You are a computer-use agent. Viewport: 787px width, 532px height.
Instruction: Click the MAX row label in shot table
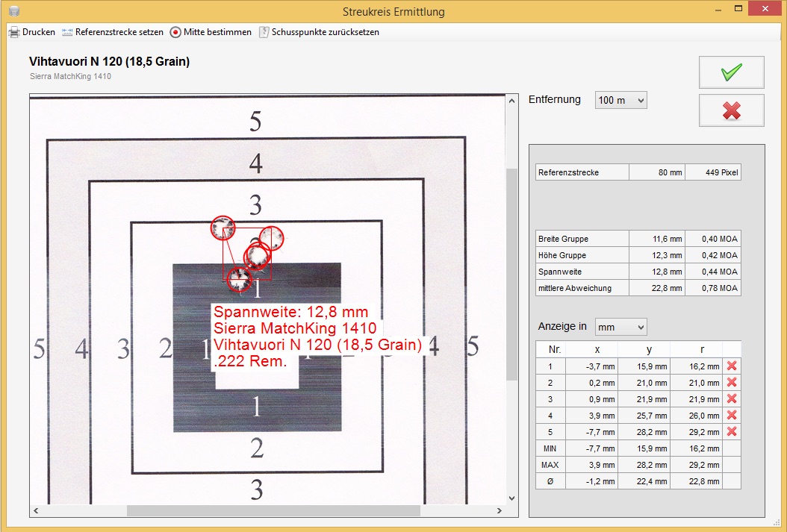[x=550, y=466]
